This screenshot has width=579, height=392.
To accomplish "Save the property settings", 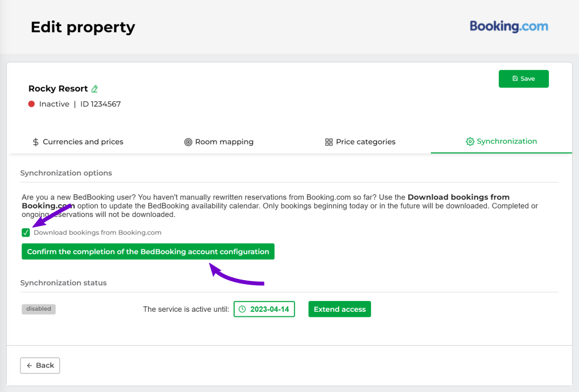I will (524, 79).
